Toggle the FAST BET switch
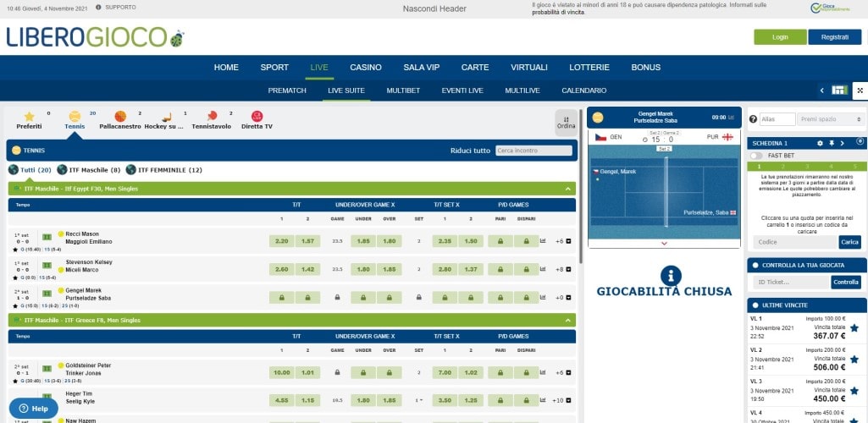This screenshot has height=423, width=868. 757,156
